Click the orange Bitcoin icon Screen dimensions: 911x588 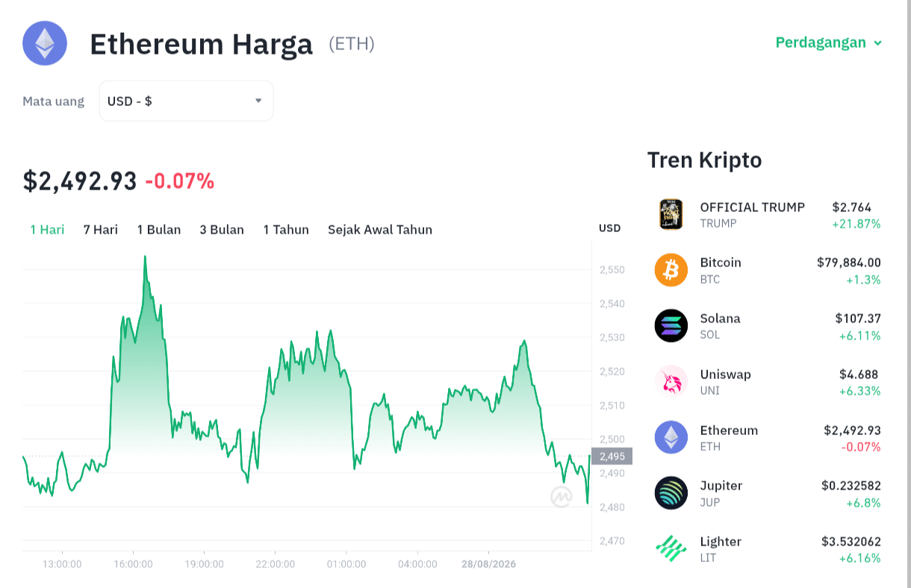671,270
